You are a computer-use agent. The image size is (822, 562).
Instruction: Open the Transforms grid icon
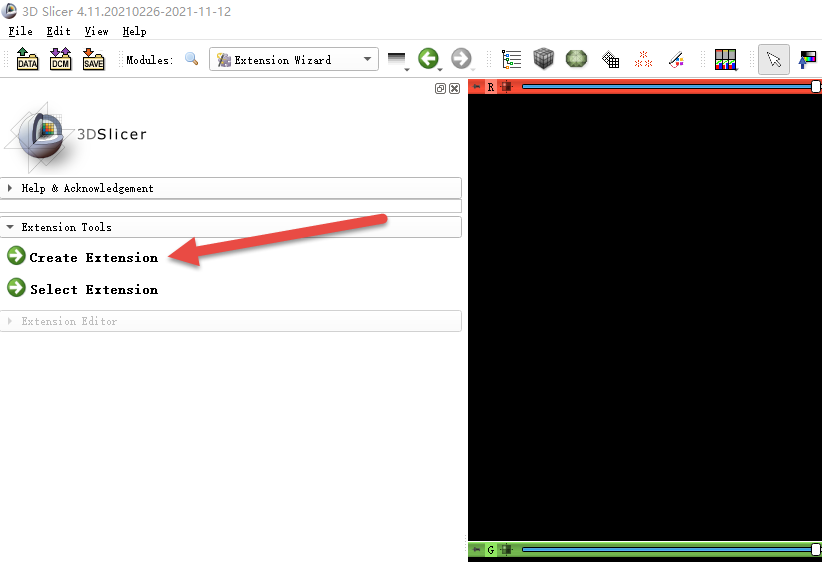pos(610,59)
